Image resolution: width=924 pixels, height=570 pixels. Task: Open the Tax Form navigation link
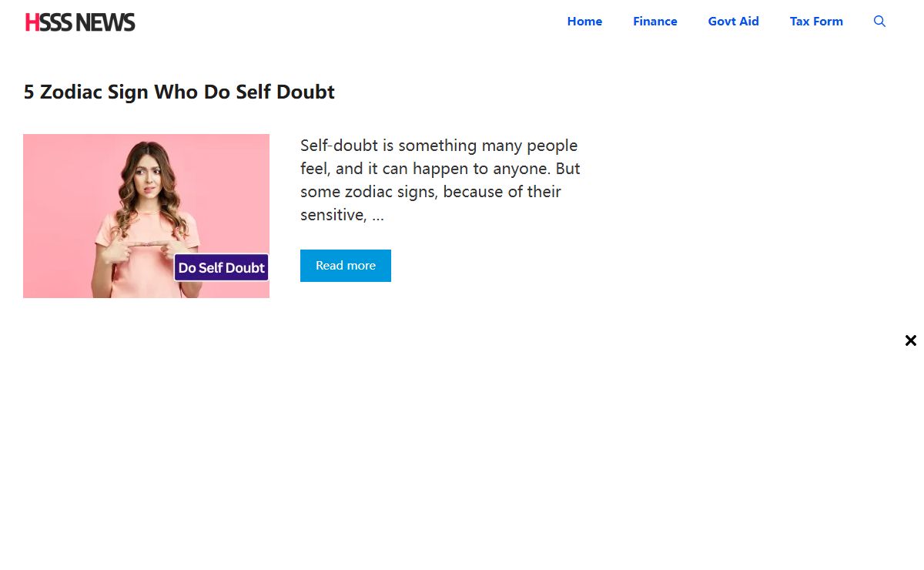[x=816, y=22]
